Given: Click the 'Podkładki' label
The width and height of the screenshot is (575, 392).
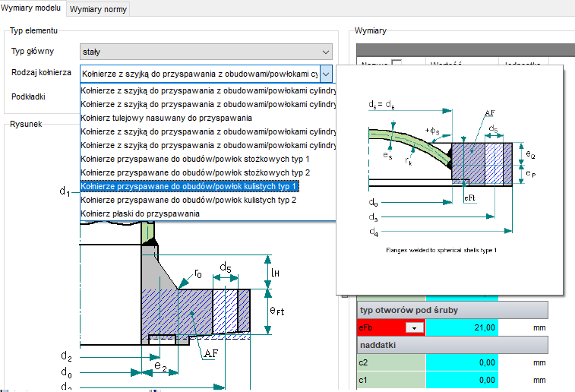Looking at the screenshot, I should (x=28, y=96).
